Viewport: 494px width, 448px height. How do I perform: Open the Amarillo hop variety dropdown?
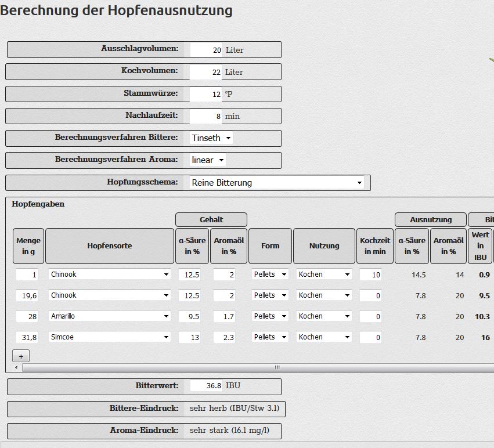coord(109,316)
